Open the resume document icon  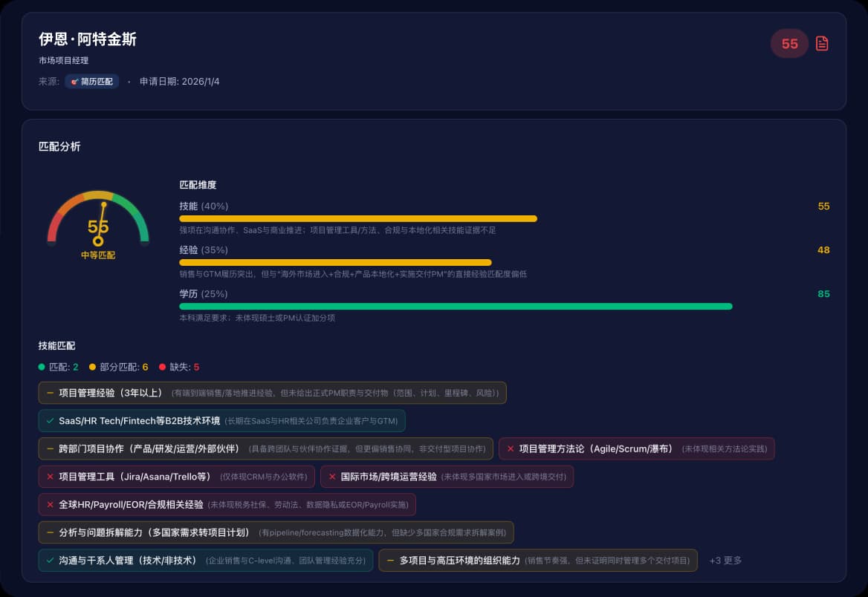click(822, 44)
